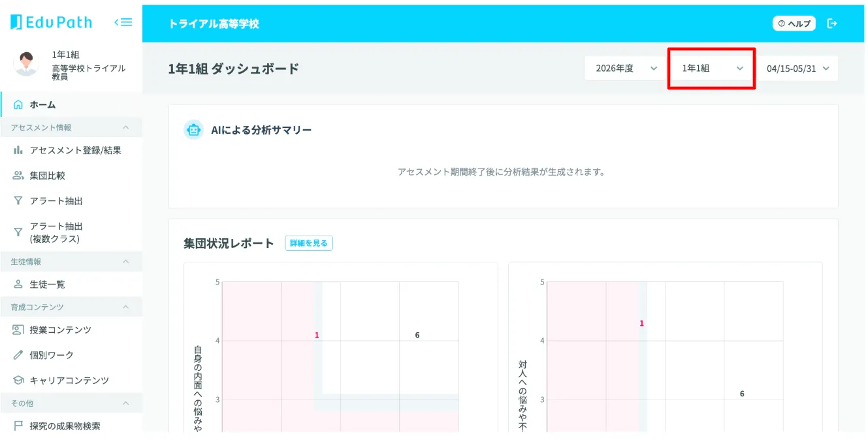Open the ホーム menu item
This screenshot has height=440, width=868.
[71, 104]
